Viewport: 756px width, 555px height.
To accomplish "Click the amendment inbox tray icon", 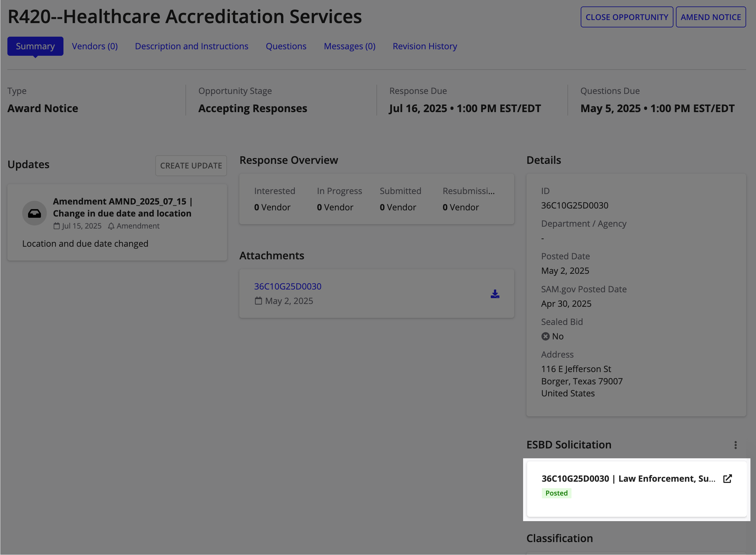I will click(x=34, y=213).
